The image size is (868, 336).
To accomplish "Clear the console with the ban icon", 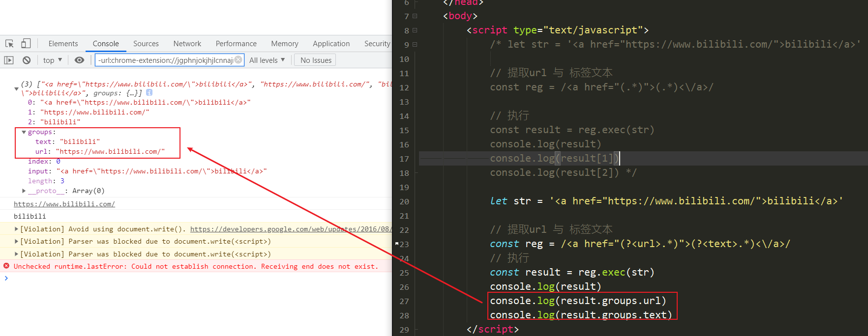I will (27, 60).
